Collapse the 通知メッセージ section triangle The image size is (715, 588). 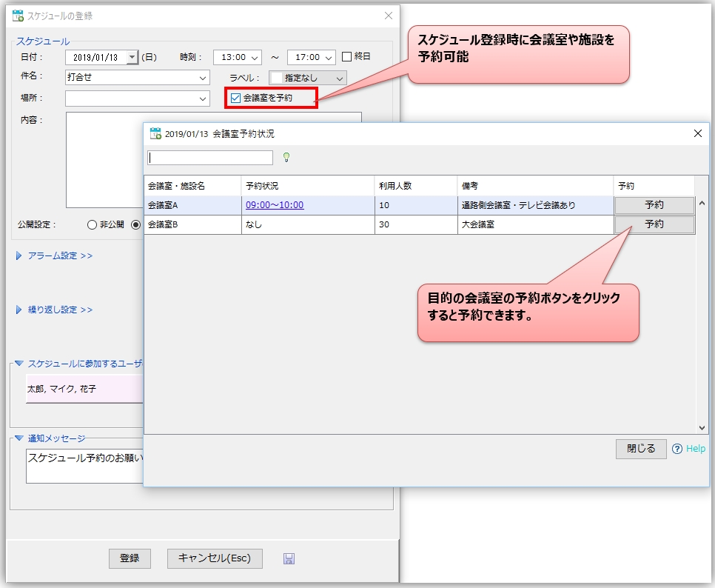click(x=19, y=438)
